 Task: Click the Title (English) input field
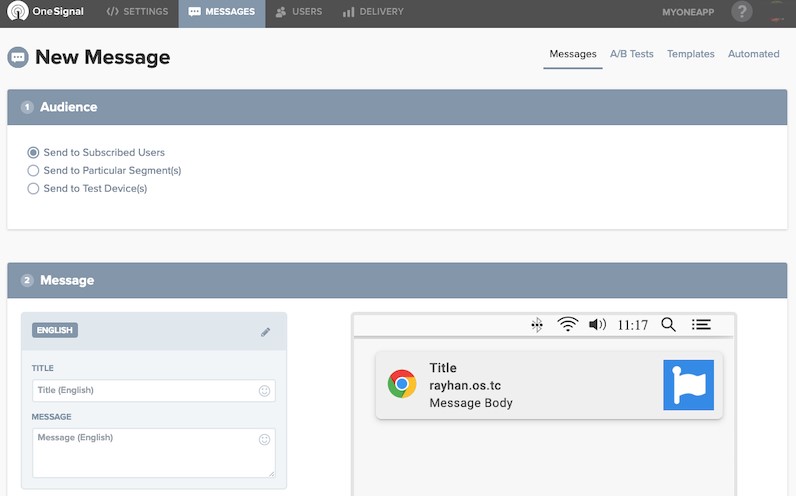pyautogui.click(x=144, y=391)
